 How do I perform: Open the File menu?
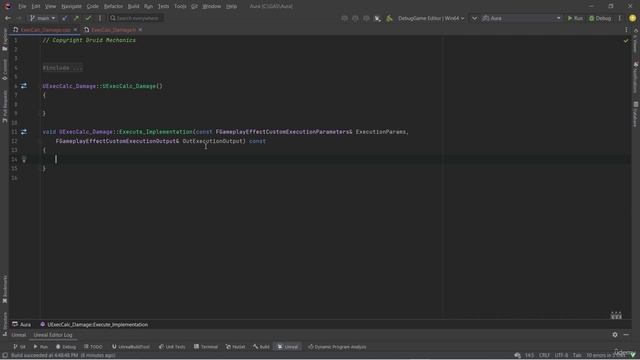pos(22,6)
